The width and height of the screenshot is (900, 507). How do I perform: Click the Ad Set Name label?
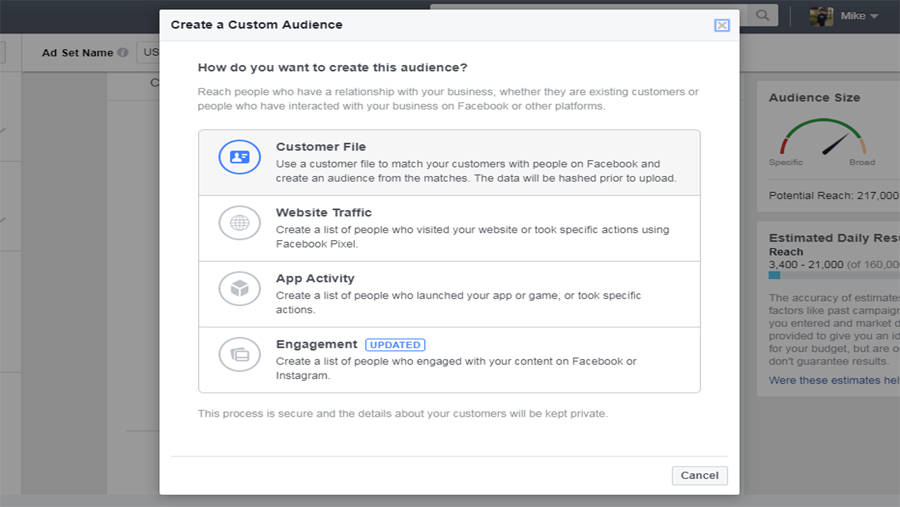(x=77, y=53)
